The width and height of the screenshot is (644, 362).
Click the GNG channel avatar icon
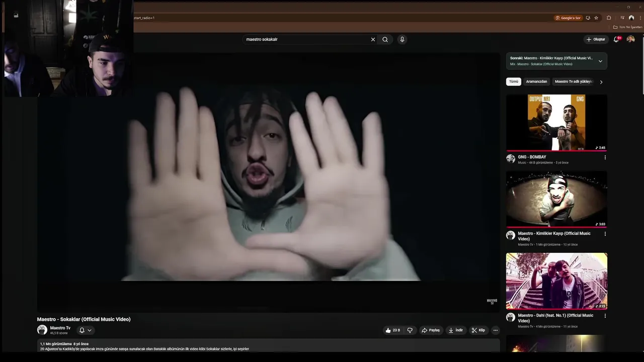(511, 159)
